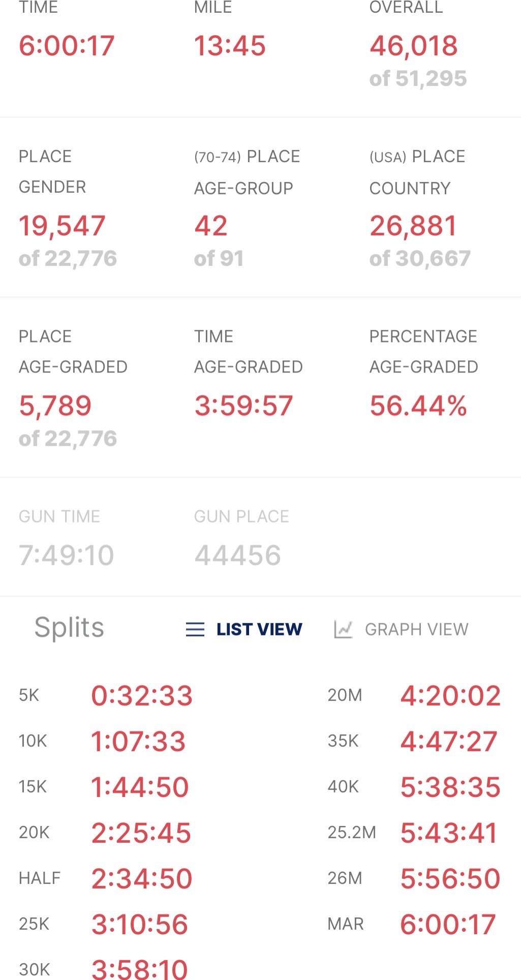
Task: Tap the USA country place 26,881
Action: click(414, 226)
